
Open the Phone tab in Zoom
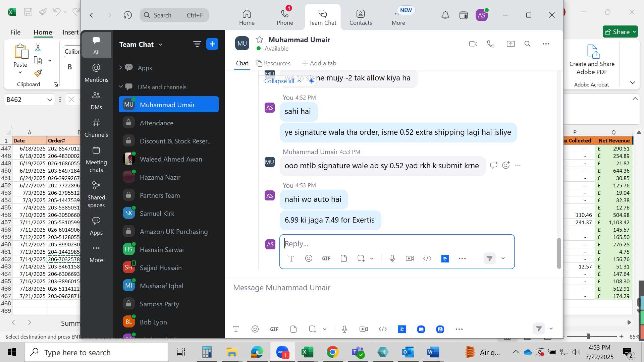tap(285, 17)
